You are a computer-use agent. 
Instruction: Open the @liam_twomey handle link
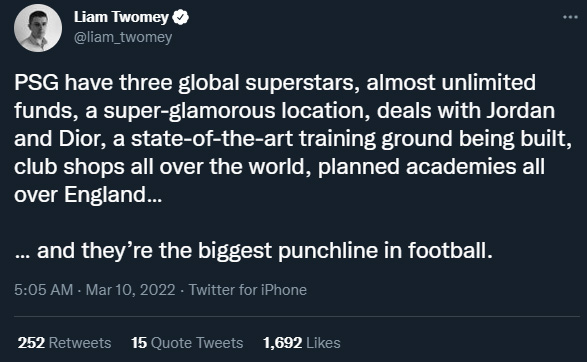click(123, 37)
